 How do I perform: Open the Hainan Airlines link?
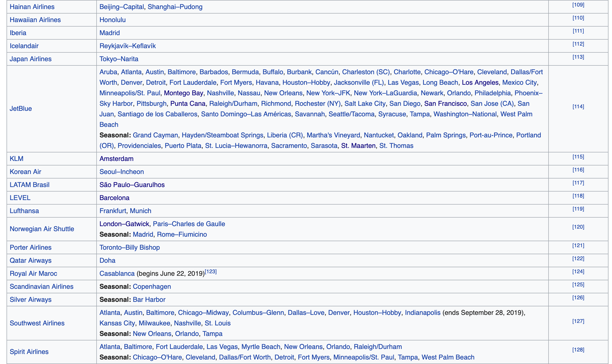(32, 7)
